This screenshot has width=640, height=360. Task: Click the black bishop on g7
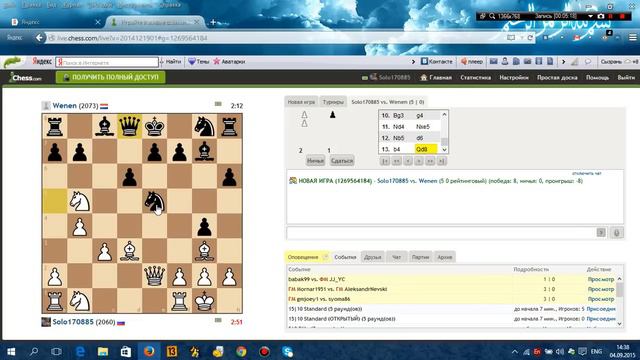click(204, 151)
